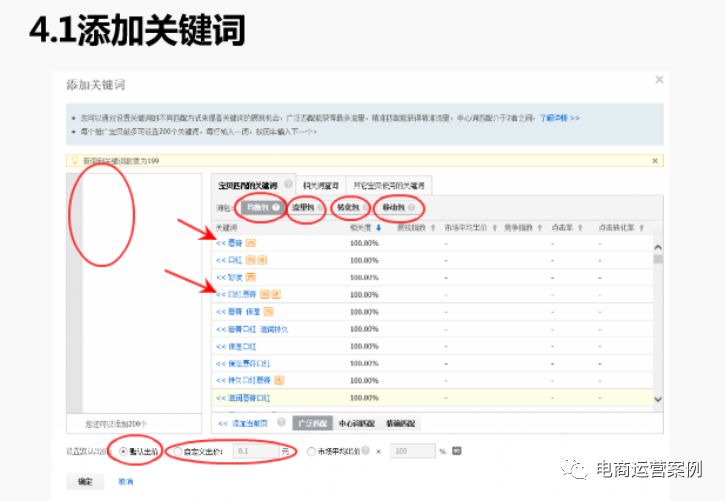
Task: Sort by the 竞争指数 column arrow
Action: pos(540,227)
